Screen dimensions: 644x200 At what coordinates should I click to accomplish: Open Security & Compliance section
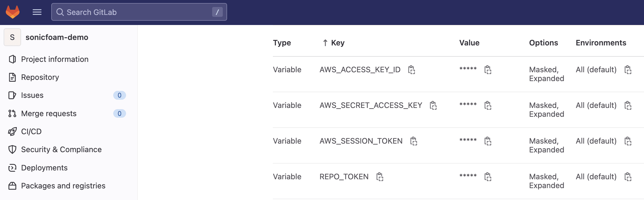point(61,149)
